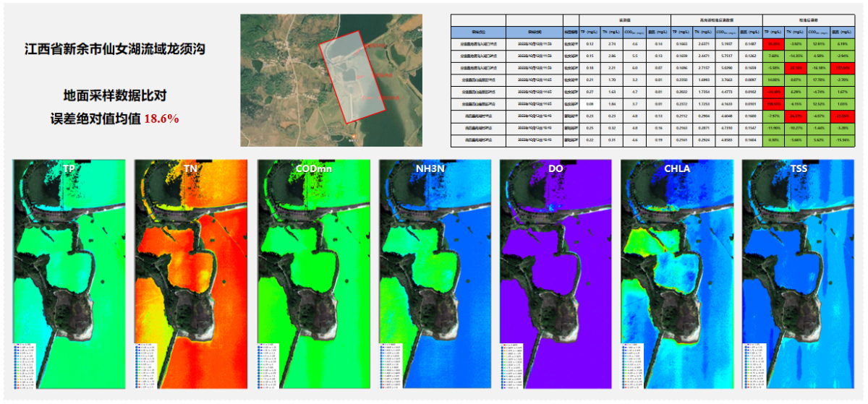
Task: Click the red 18.6% error value
Action: click(162, 118)
